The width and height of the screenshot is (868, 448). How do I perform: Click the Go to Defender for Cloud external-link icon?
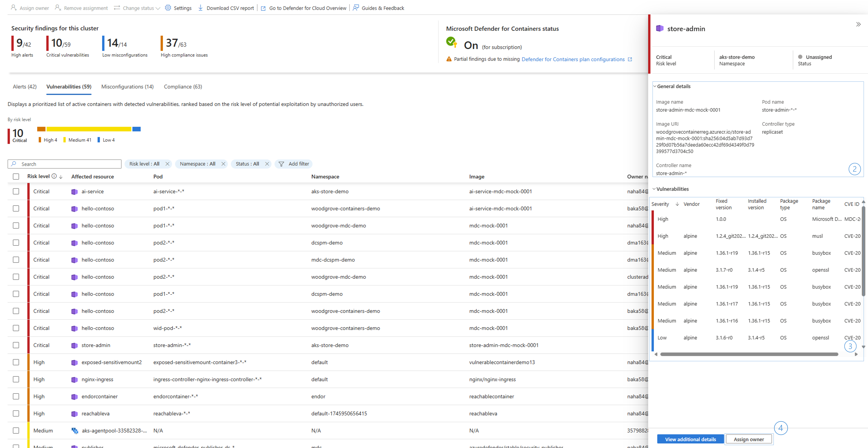click(x=263, y=8)
